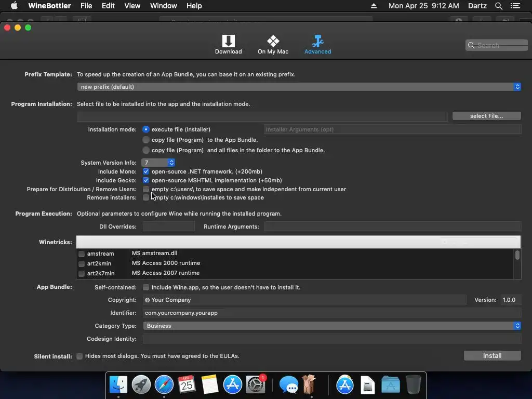532x399 pixels.
Task: Open the Help menu
Action: point(194,6)
